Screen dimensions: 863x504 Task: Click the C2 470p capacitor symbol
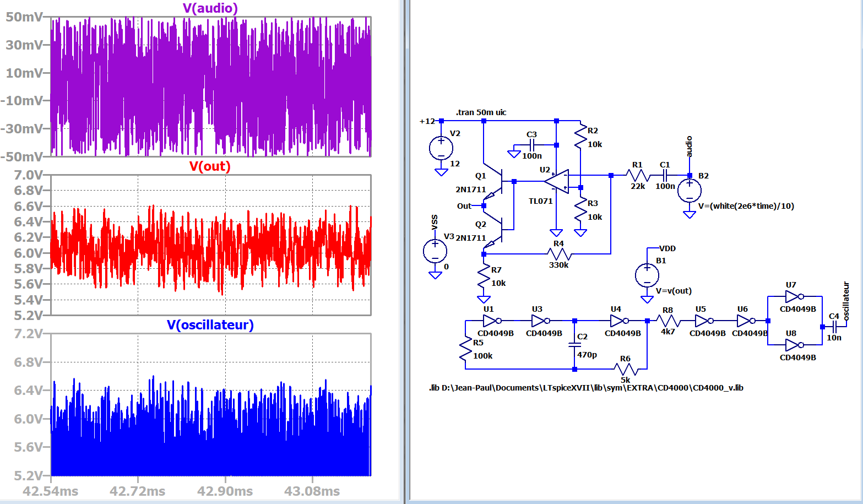coord(574,344)
